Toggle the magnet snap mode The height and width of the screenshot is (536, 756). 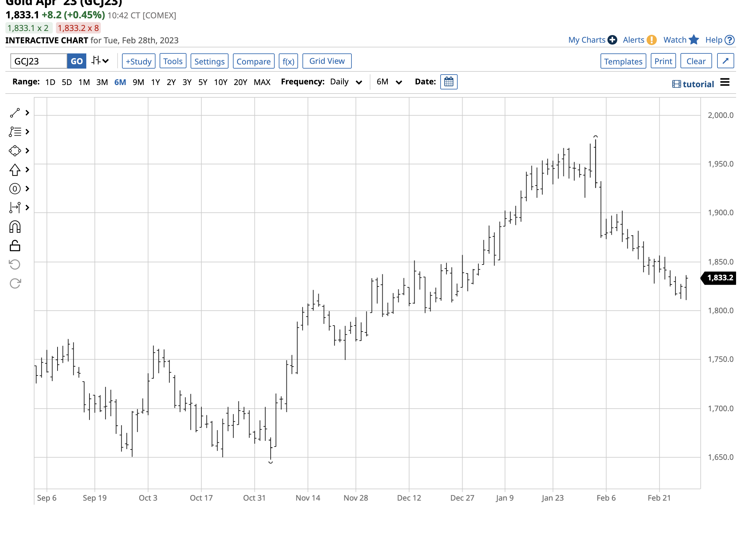[x=15, y=227]
